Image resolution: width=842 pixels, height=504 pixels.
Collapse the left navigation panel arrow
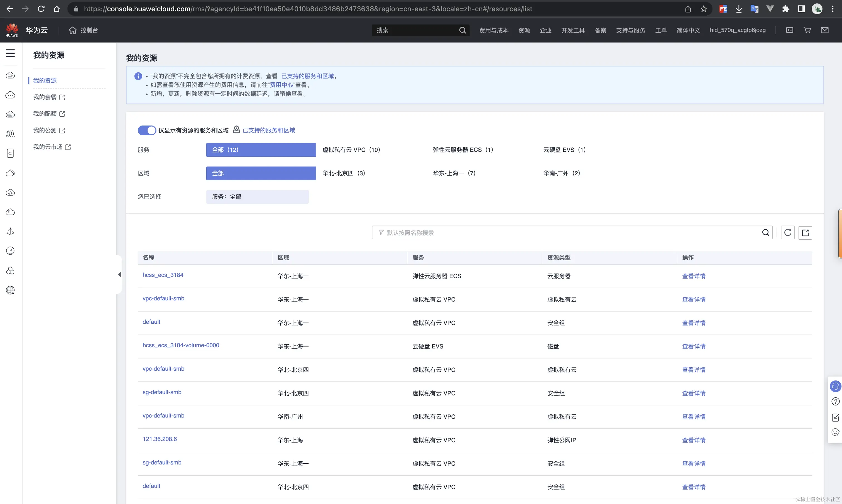pos(119,274)
